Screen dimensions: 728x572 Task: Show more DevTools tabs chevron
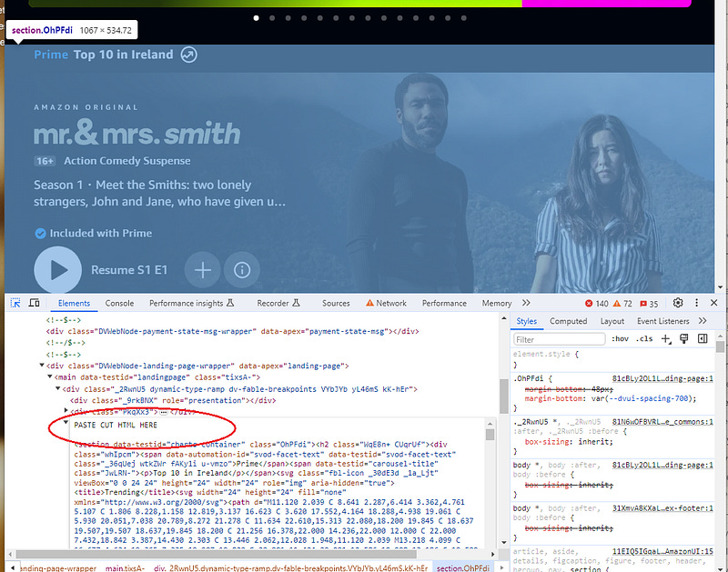tap(526, 303)
